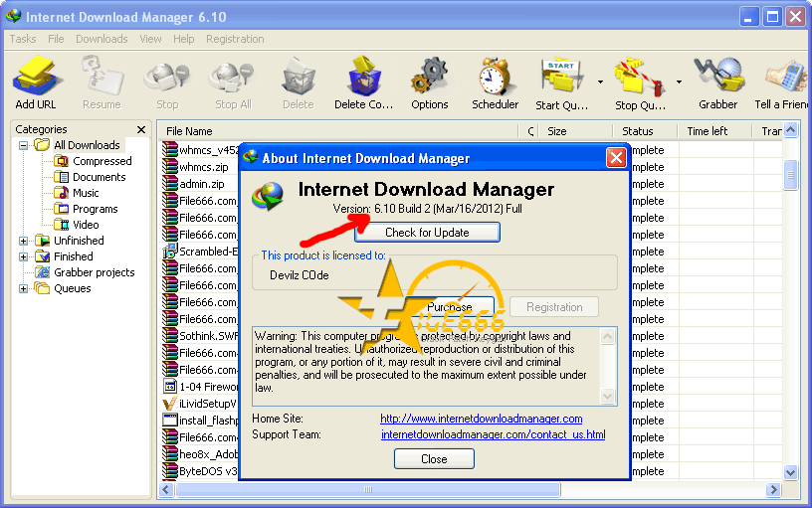Open the internetdownloadmanager.com home site link
The image size is (812, 508).
(x=481, y=419)
